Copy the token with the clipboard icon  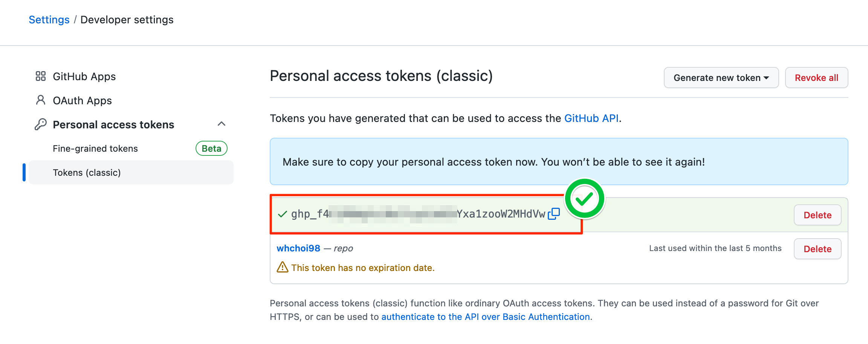(x=554, y=214)
